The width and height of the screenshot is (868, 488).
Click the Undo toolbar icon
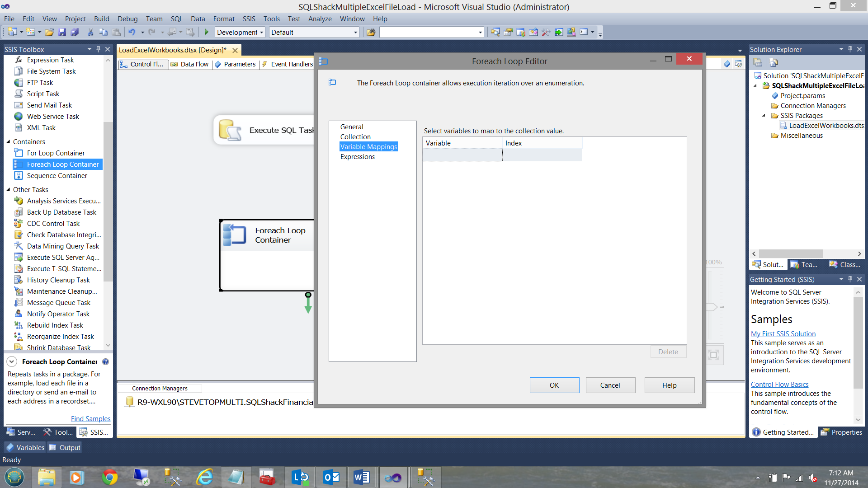click(x=132, y=32)
